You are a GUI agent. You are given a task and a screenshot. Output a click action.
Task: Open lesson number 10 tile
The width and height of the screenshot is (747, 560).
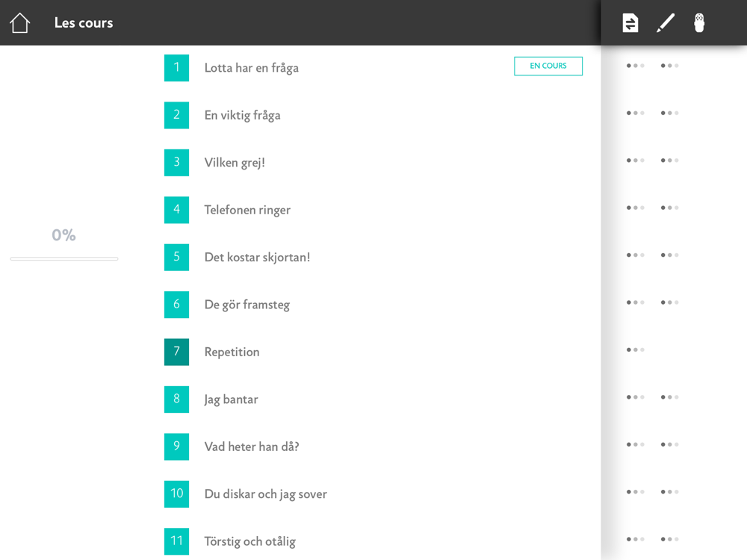click(x=177, y=494)
